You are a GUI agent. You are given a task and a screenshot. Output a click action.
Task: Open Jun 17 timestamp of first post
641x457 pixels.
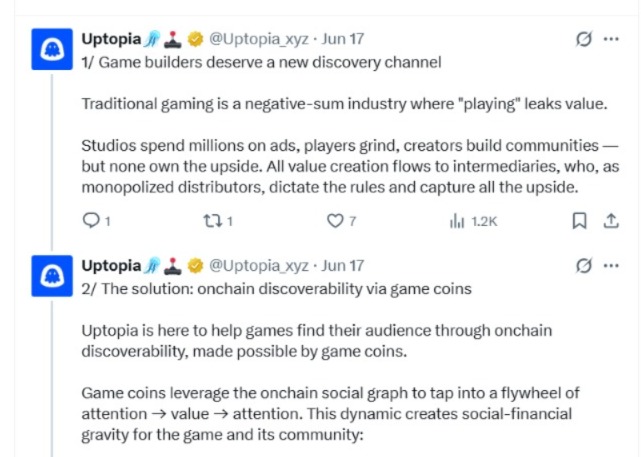343,39
